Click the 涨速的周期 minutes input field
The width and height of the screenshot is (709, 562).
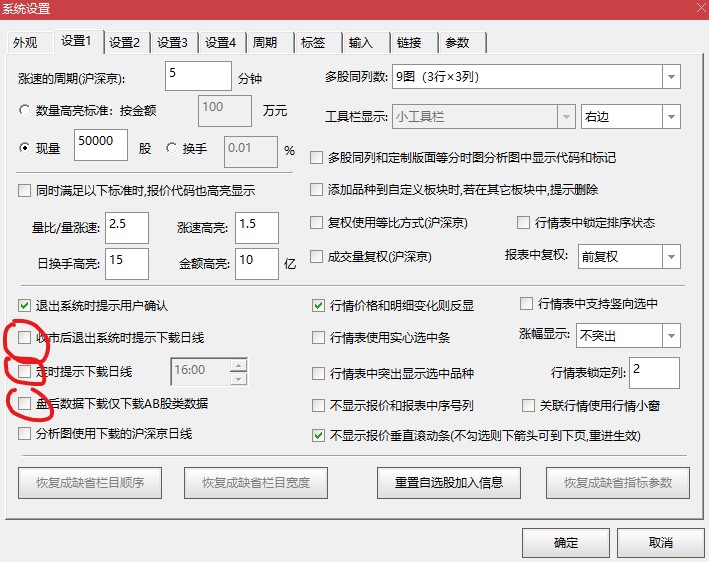(x=198, y=76)
